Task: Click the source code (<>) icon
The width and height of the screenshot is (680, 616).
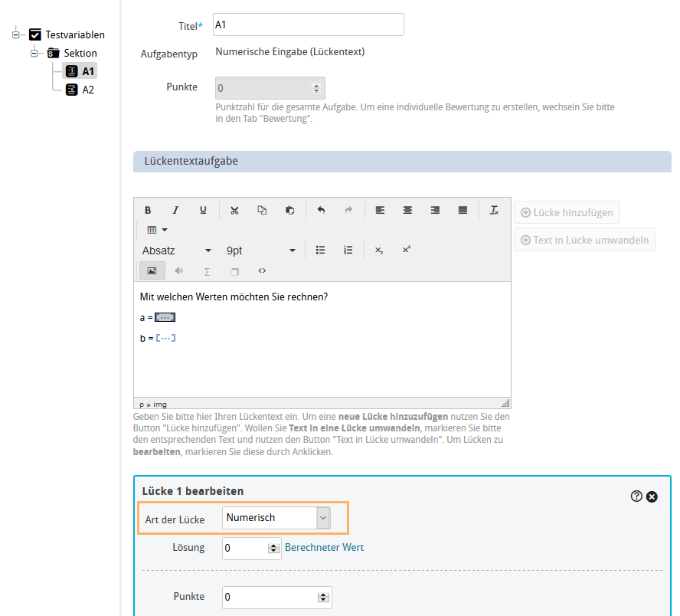Action: coord(262,270)
